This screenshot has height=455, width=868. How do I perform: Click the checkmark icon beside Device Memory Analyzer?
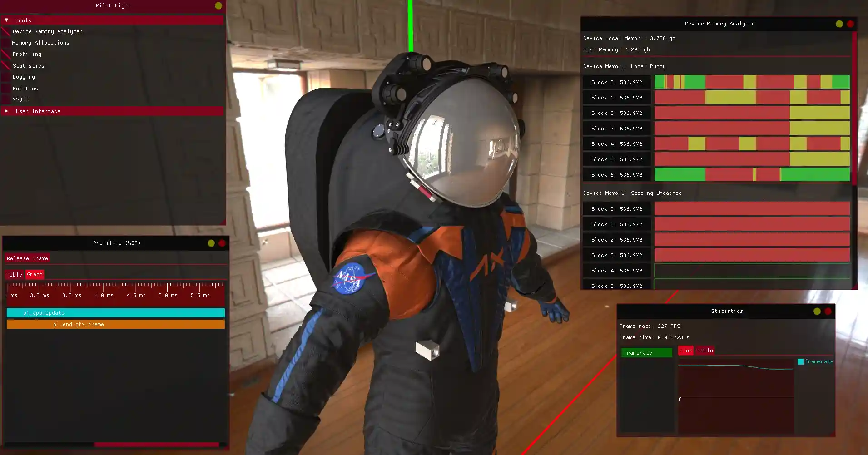point(5,31)
